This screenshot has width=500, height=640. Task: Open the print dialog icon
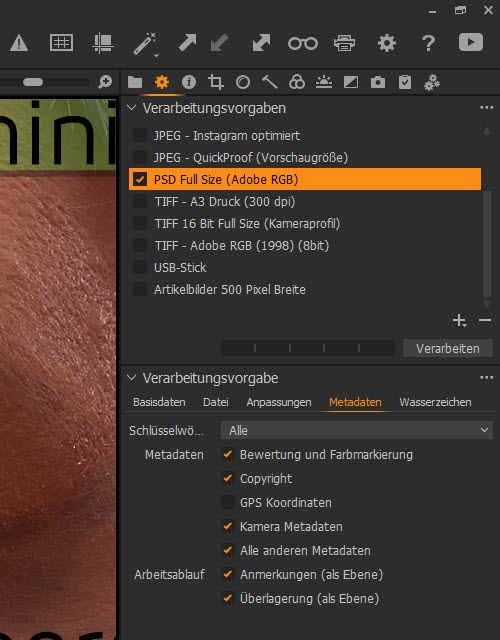(x=344, y=43)
